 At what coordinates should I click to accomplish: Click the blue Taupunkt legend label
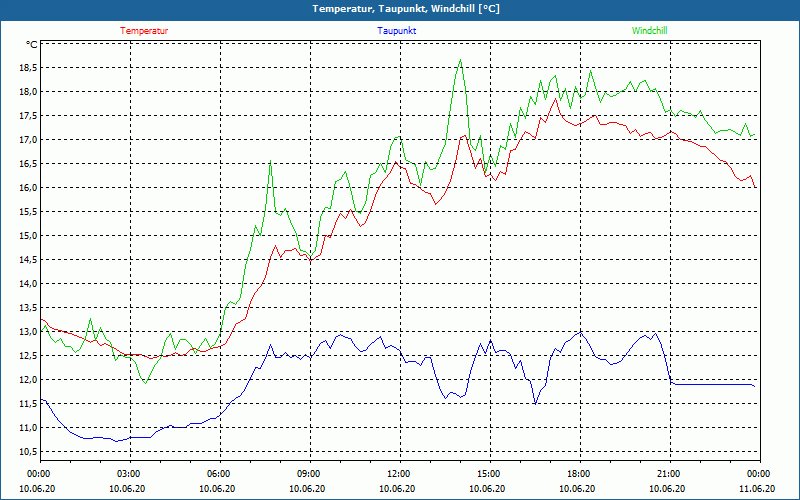[x=397, y=31]
